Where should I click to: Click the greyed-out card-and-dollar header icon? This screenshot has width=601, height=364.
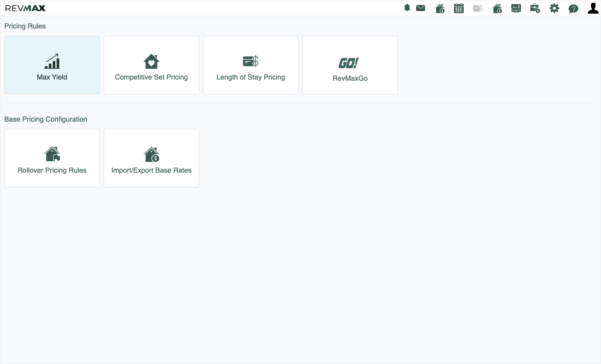[478, 8]
